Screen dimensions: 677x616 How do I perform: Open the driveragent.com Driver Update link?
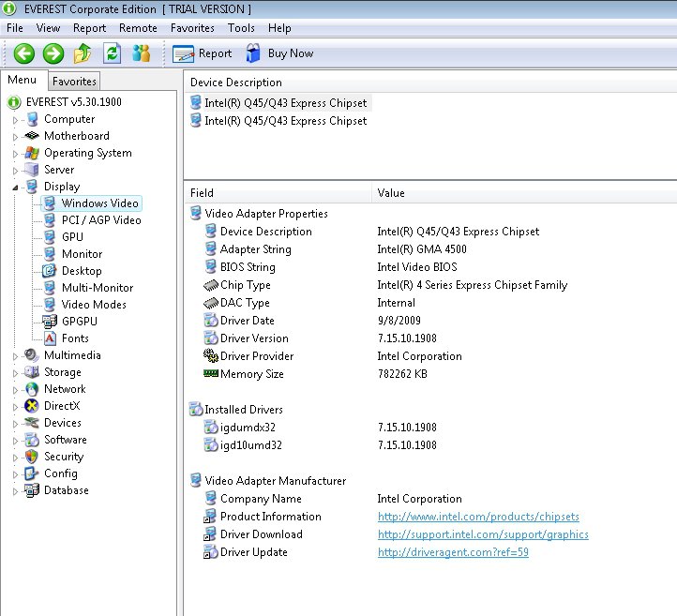click(x=453, y=552)
